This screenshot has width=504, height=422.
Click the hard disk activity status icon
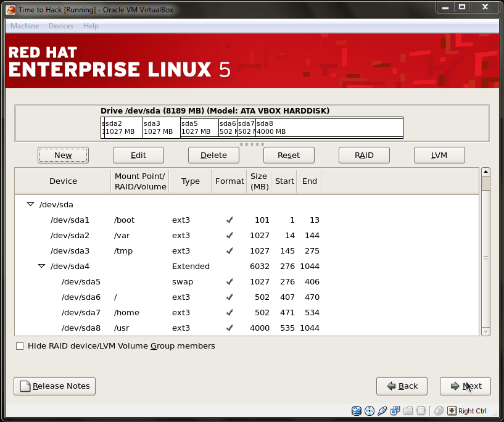point(356,410)
